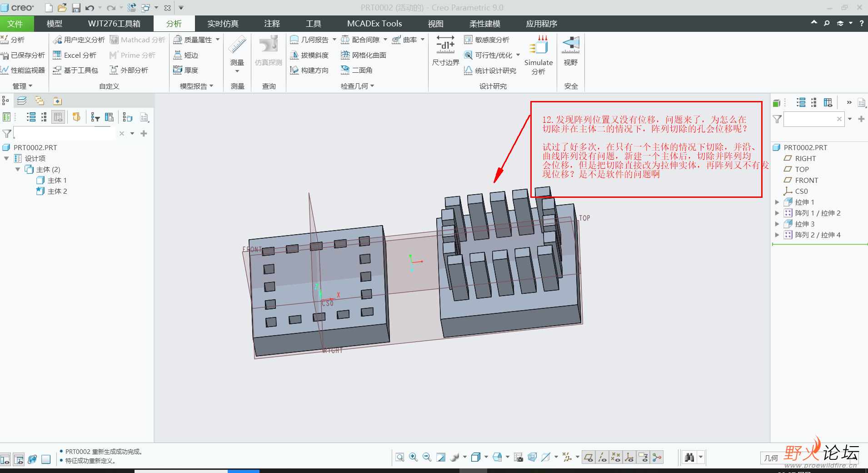
Task: Switch to the 模型 ribbon tab
Action: [55, 24]
